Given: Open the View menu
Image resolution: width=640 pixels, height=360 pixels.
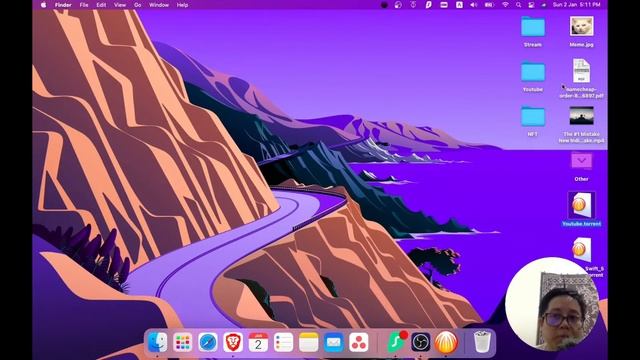Looking at the screenshot, I should point(120,5).
